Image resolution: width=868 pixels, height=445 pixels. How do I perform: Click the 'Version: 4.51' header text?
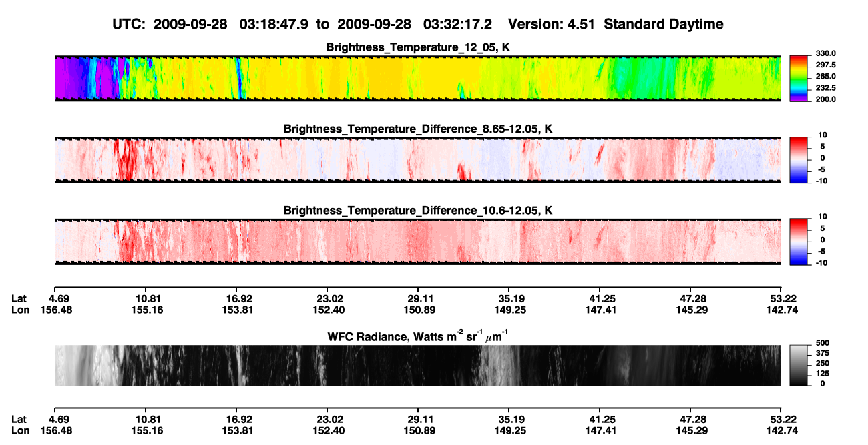[x=553, y=25]
